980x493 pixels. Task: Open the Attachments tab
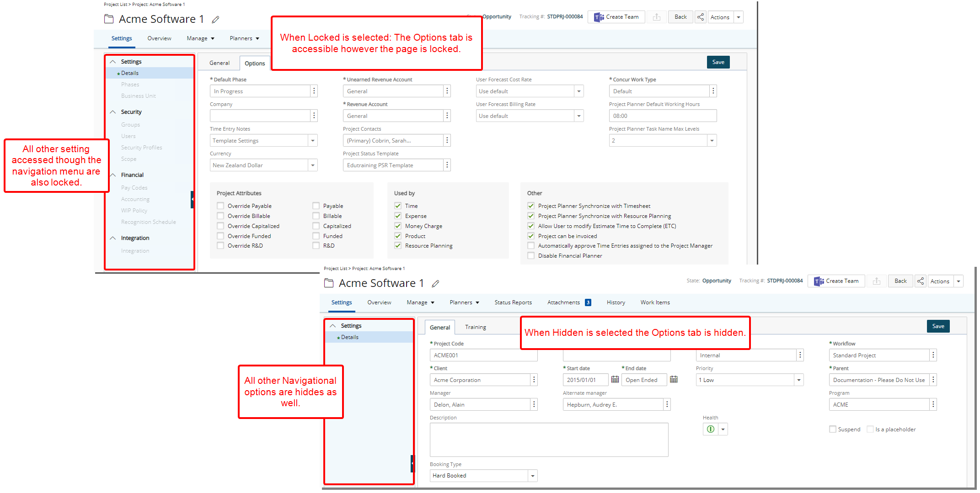(x=569, y=302)
